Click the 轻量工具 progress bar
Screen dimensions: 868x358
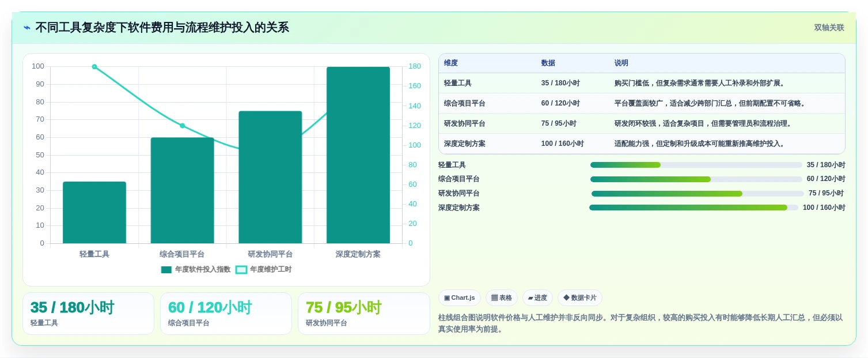coord(696,165)
